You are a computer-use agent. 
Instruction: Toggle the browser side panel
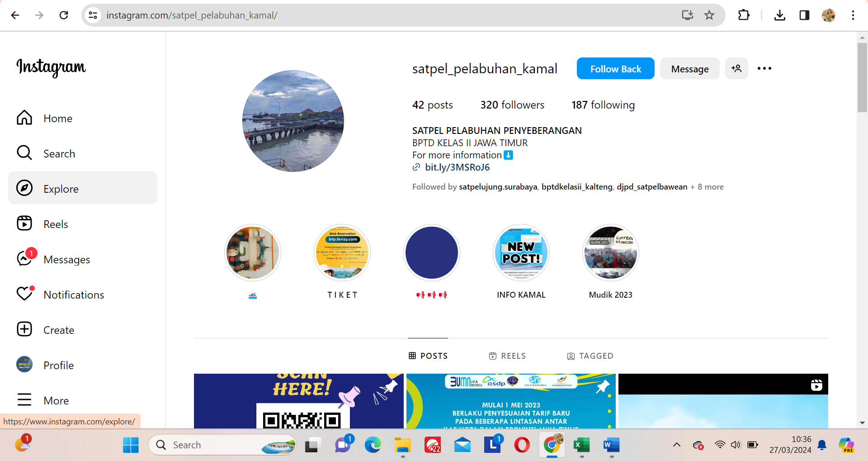pos(804,15)
